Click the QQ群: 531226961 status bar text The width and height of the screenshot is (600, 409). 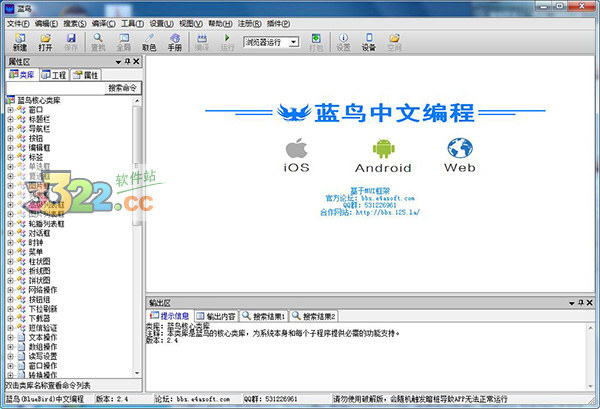pos(271,399)
